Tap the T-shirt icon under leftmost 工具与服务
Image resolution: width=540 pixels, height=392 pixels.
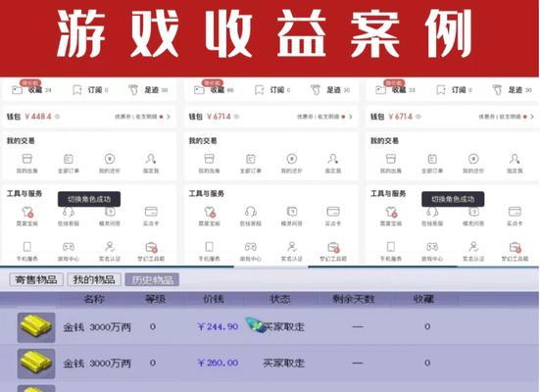click(27, 212)
